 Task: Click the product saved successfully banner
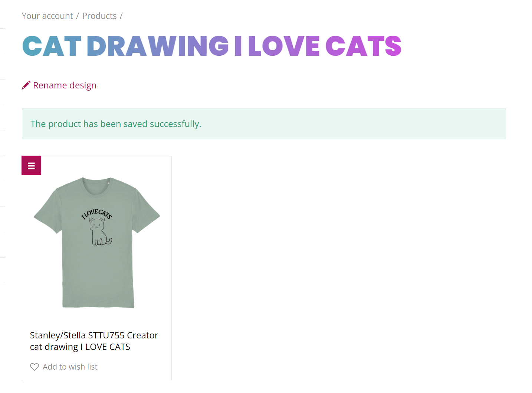click(x=264, y=124)
